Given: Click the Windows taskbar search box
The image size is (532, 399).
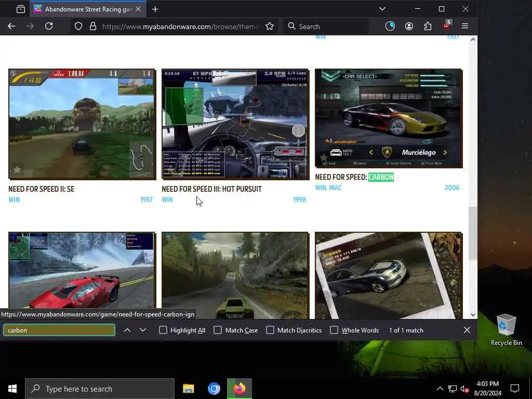Looking at the screenshot, I should coord(100,389).
